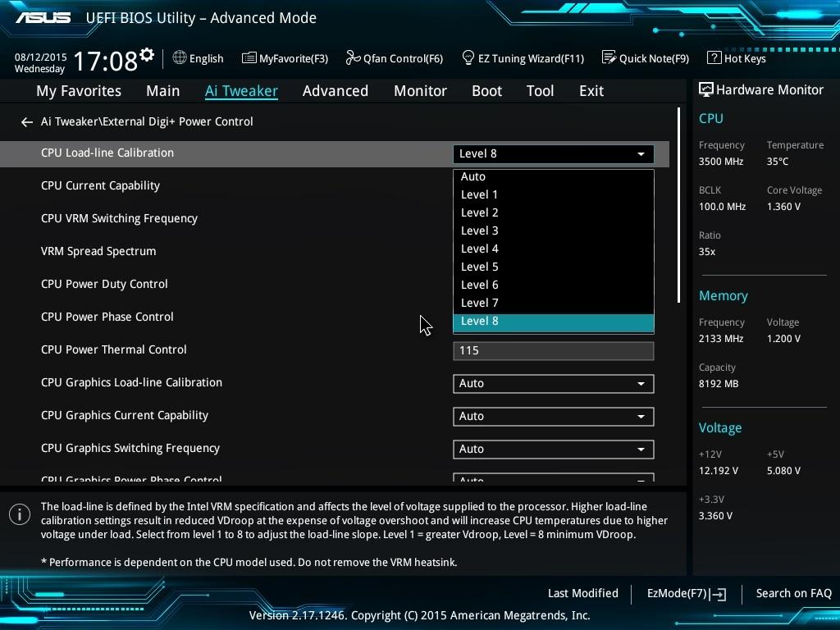Choose Auto in the load-line calibration list
The height and width of the screenshot is (630, 840).
pyautogui.click(x=473, y=176)
